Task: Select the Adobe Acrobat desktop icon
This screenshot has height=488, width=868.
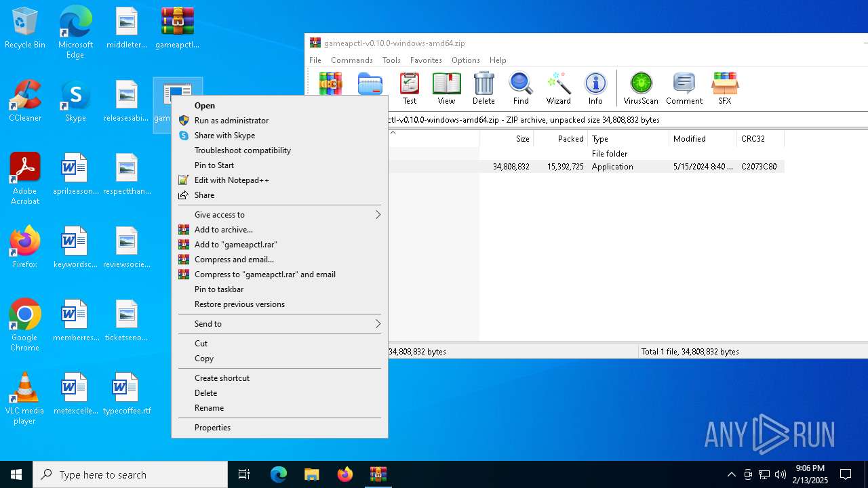Action: tap(25, 179)
